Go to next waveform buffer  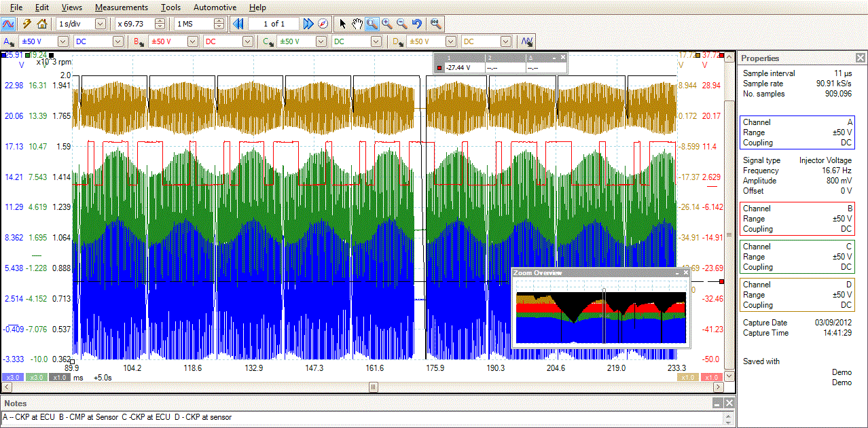click(x=308, y=24)
